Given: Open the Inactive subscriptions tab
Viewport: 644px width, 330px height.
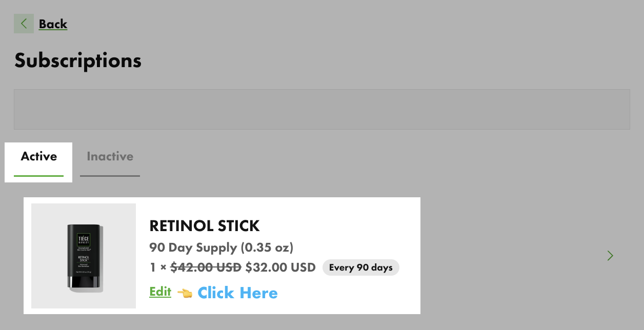Looking at the screenshot, I should [110, 157].
